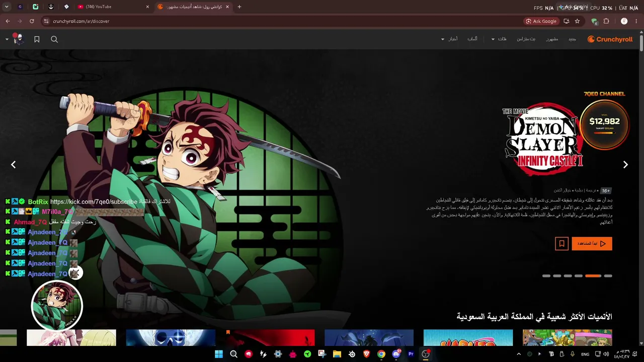Reload the current page
Screen dimensions: 644x362
pos(32,21)
